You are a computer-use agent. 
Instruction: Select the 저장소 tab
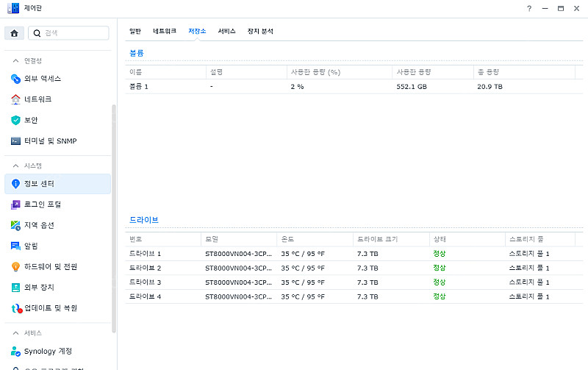[x=197, y=31]
